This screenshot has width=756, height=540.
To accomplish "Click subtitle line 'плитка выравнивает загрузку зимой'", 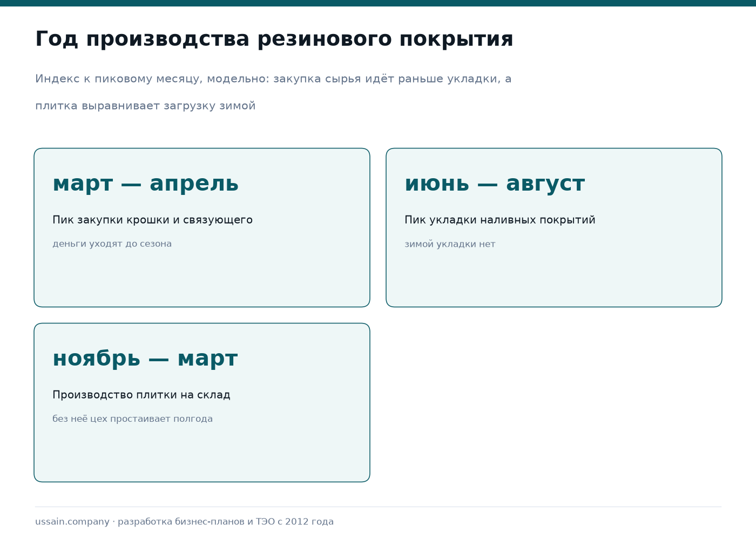I will pos(145,106).
